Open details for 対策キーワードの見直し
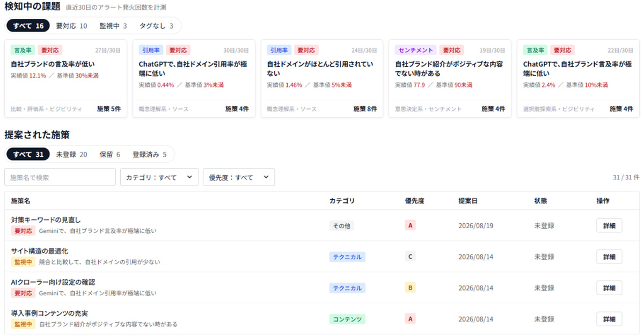Image resolution: width=644 pixels, height=336 pixels. 609,225
